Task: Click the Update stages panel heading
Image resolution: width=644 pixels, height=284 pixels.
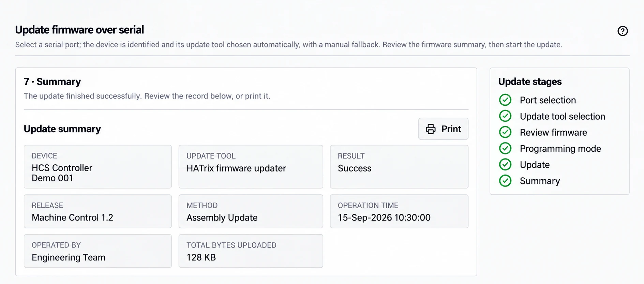Action: coord(530,82)
